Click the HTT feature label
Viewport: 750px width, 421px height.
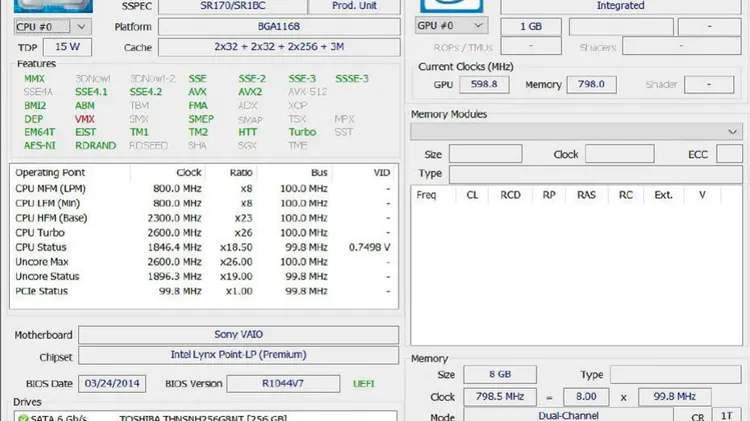tap(248, 132)
